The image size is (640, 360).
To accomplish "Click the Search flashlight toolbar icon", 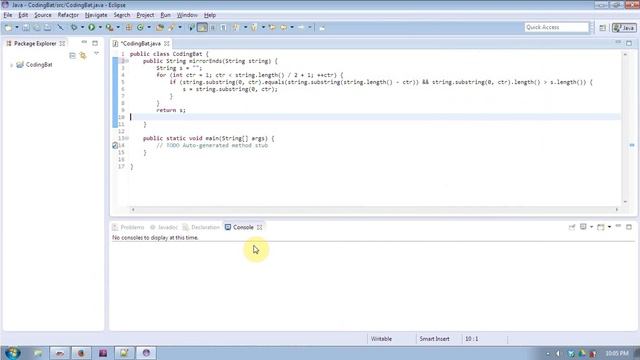I will [x=171, y=27].
